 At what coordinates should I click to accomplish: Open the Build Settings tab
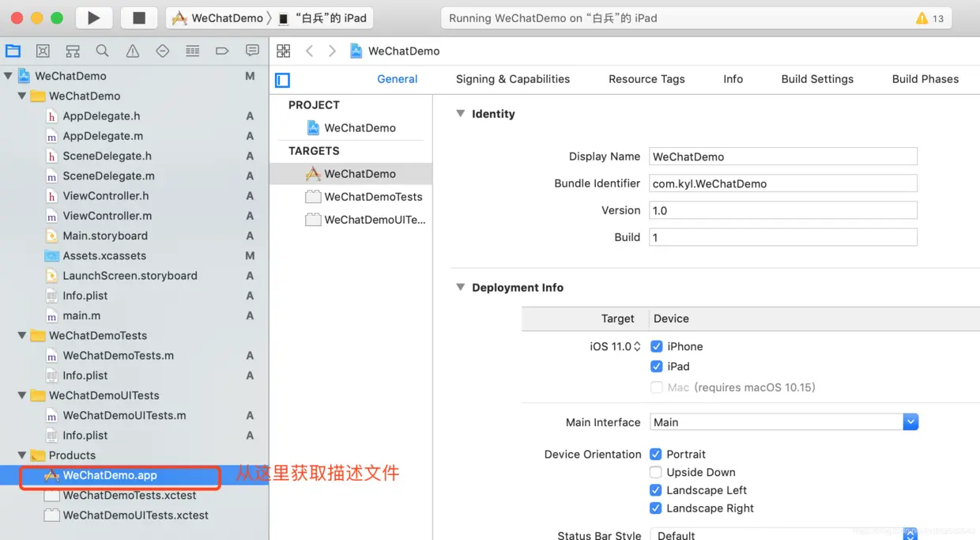[817, 79]
